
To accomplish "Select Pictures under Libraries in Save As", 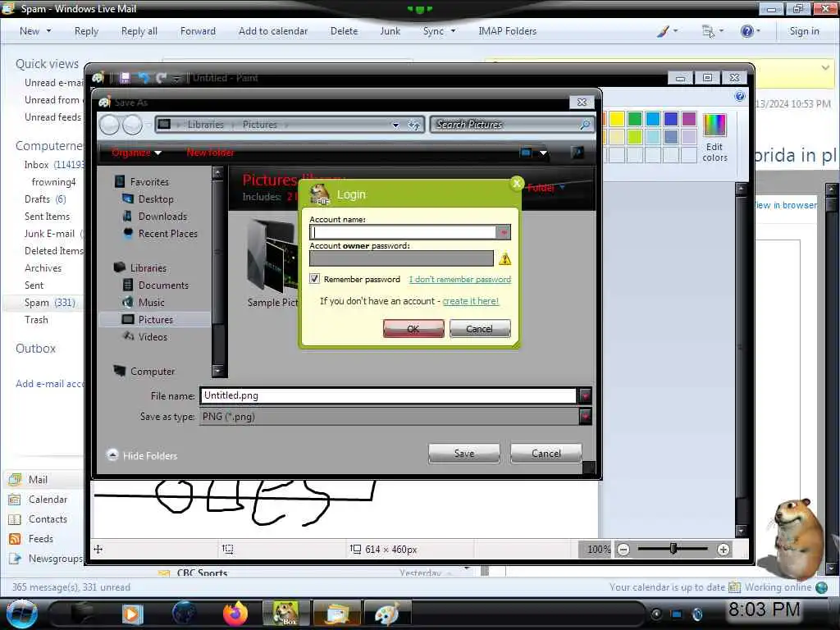I will [x=155, y=319].
